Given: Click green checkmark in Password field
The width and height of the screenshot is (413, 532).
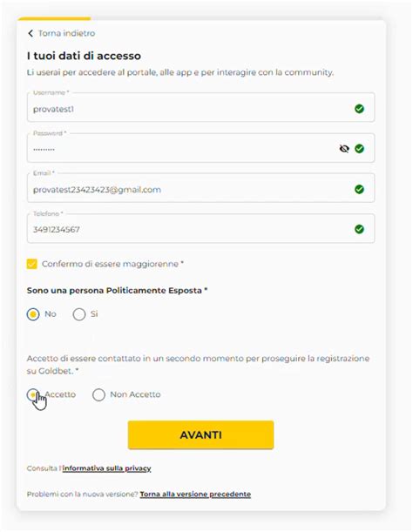Looking at the screenshot, I should (359, 149).
